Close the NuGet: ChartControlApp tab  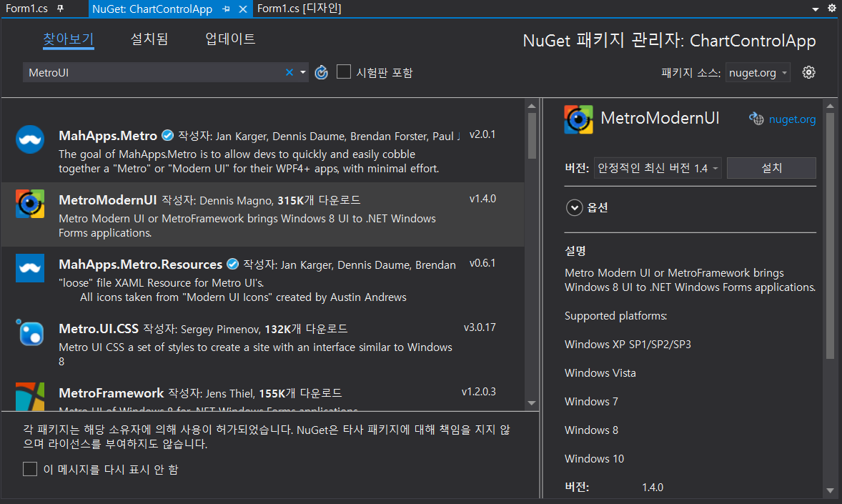(243, 9)
